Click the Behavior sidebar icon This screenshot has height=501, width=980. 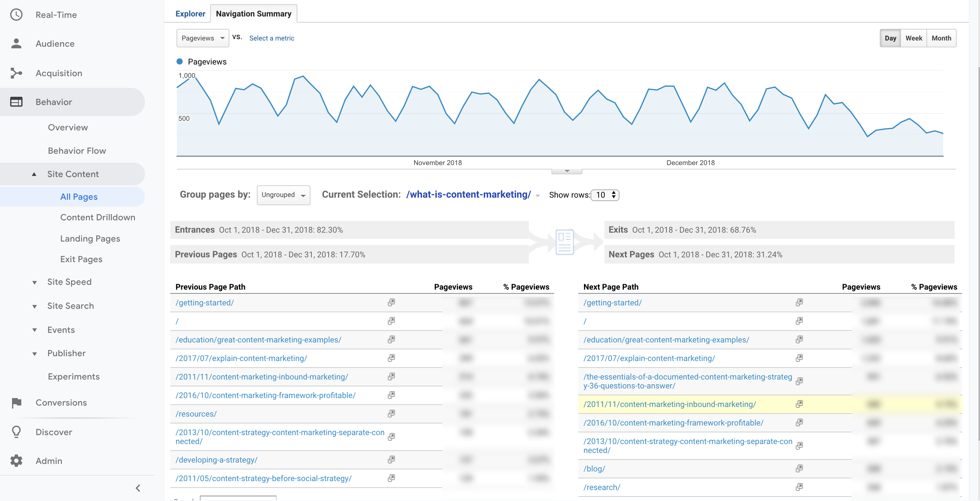pyautogui.click(x=16, y=101)
